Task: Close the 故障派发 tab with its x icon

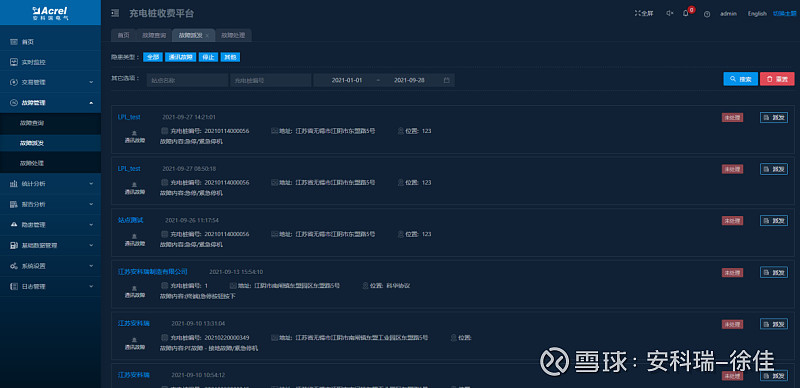Action: 207,36
